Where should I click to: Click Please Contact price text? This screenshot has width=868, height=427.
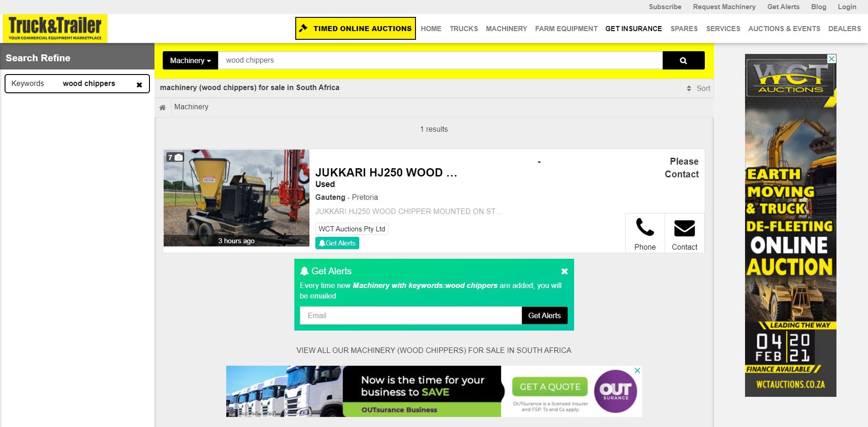click(682, 168)
